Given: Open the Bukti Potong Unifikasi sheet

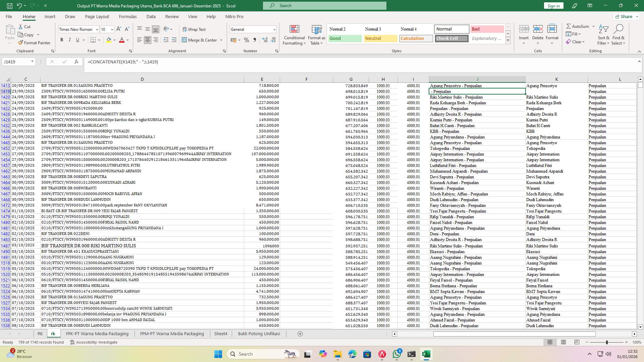Looking at the screenshot, I should pos(259,334).
